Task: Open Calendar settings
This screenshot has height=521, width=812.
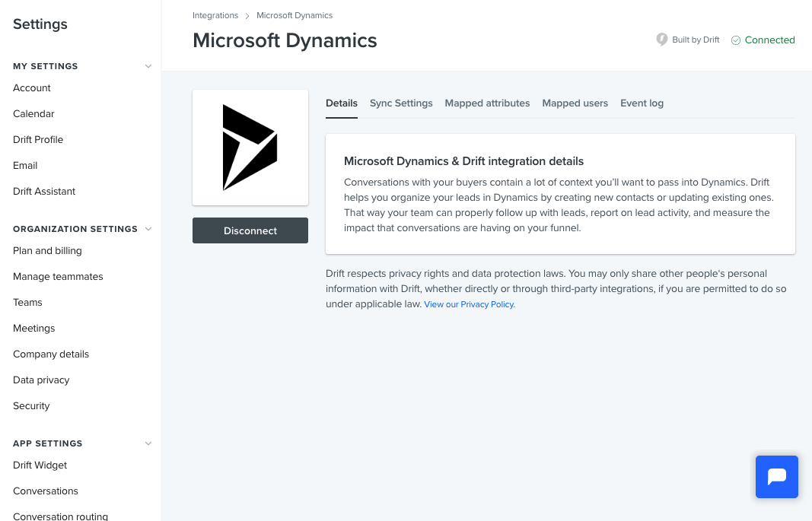Action: coord(33,114)
